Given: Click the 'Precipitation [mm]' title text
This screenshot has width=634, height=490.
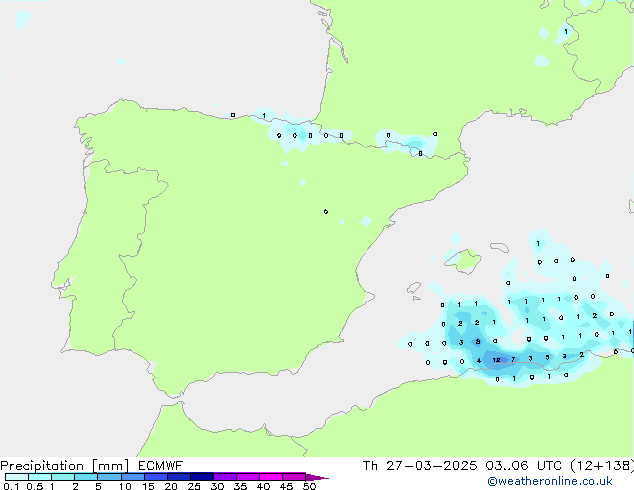Looking at the screenshot, I should [x=65, y=466].
